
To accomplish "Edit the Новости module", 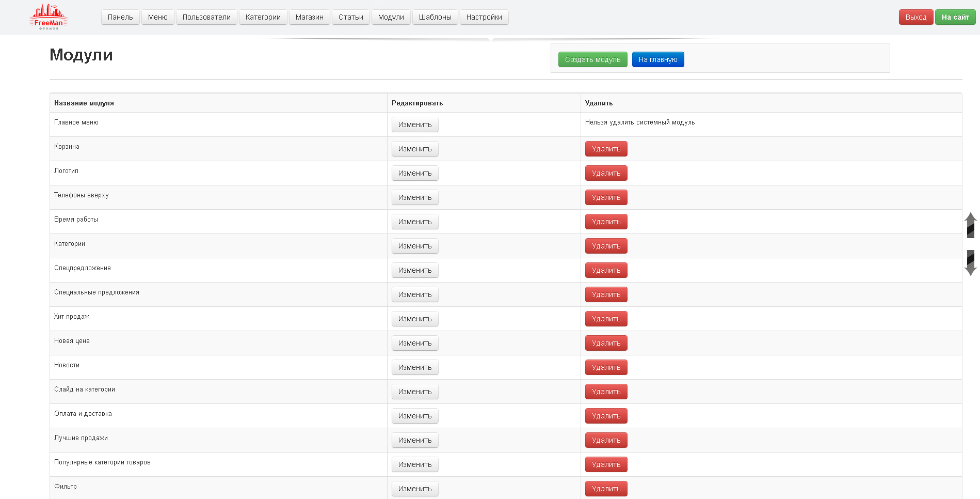I will click(x=414, y=367).
